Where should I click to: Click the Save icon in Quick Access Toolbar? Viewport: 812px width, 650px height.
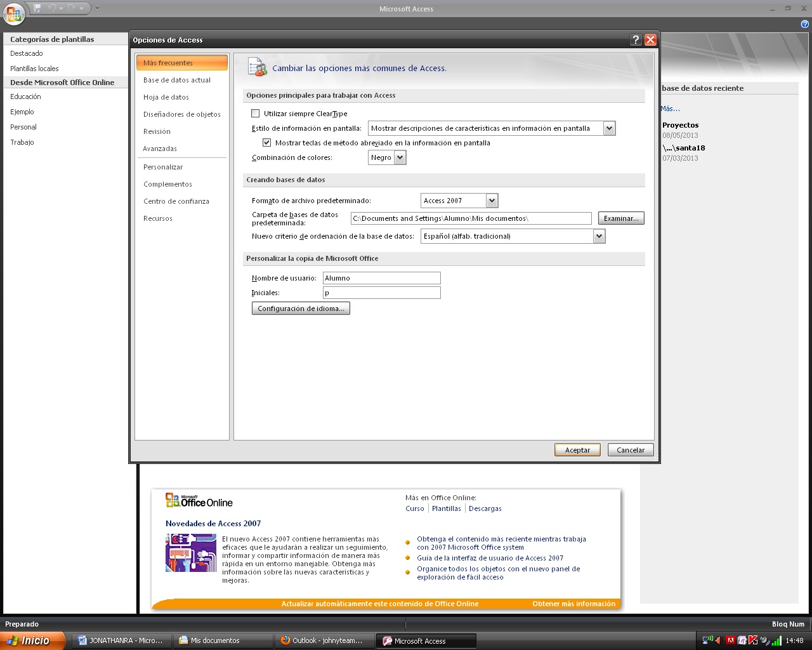coord(38,8)
